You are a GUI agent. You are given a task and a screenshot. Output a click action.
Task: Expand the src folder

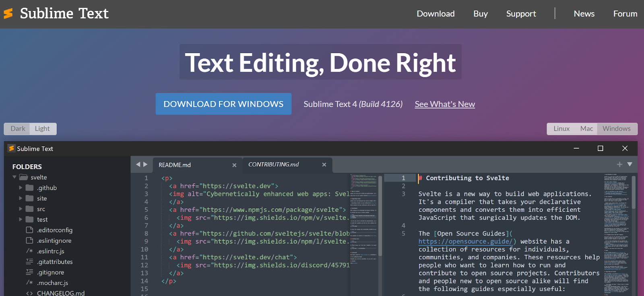click(x=21, y=209)
